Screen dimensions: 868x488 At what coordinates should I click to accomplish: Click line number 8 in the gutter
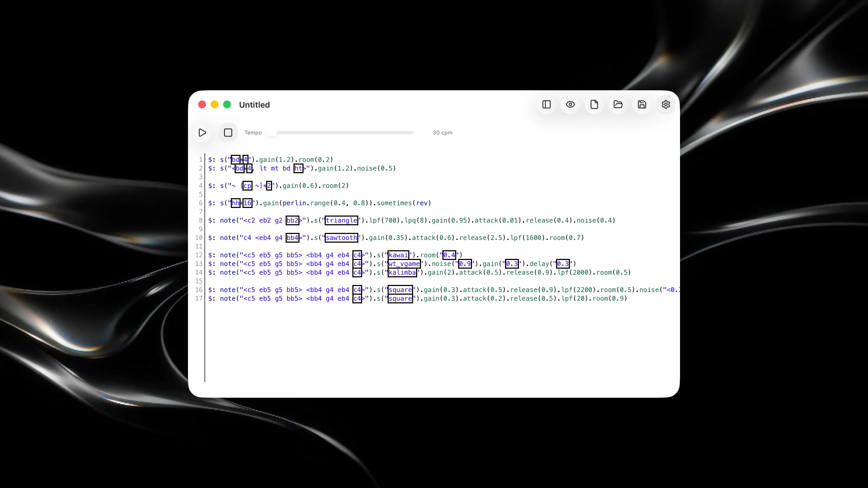click(x=201, y=221)
